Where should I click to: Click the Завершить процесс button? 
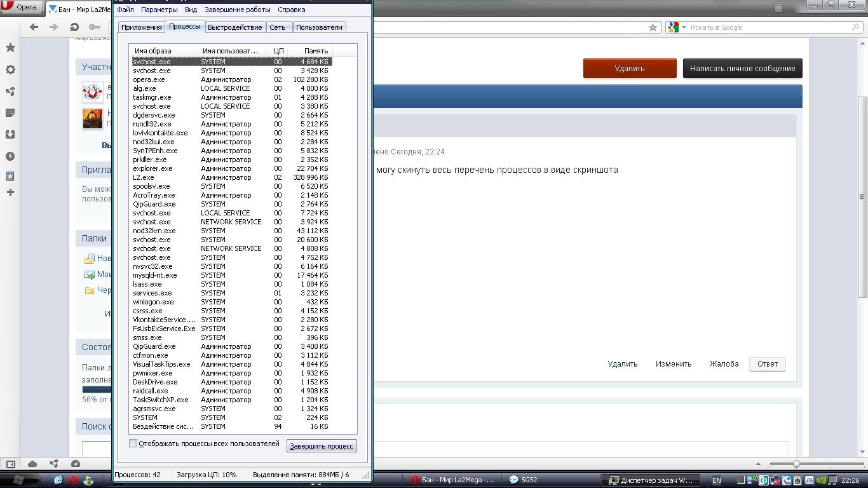(x=322, y=446)
